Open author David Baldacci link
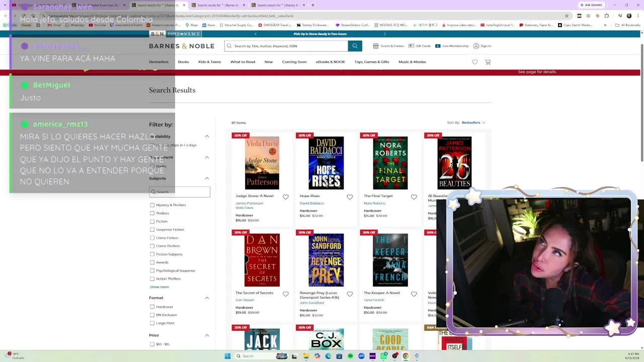The image size is (644, 362). click(311, 203)
